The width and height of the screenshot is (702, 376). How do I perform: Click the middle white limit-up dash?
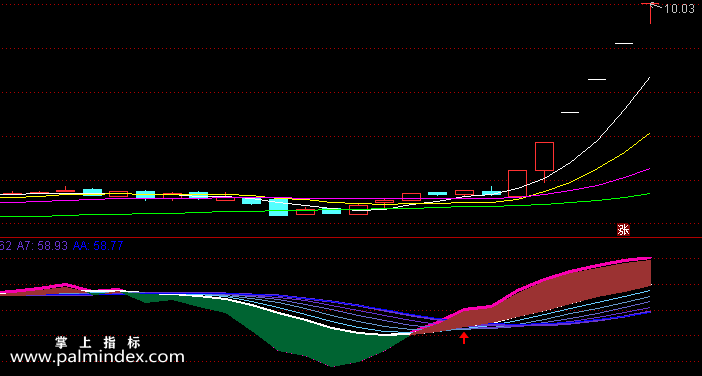(x=597, y=79)
